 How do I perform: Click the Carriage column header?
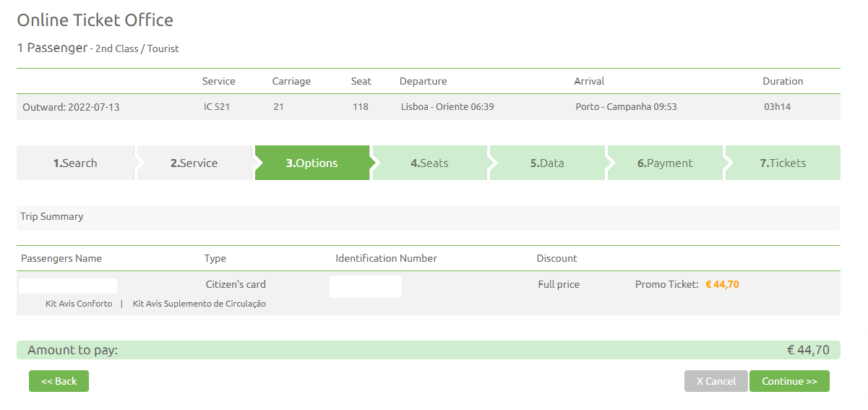coord(291,81)
